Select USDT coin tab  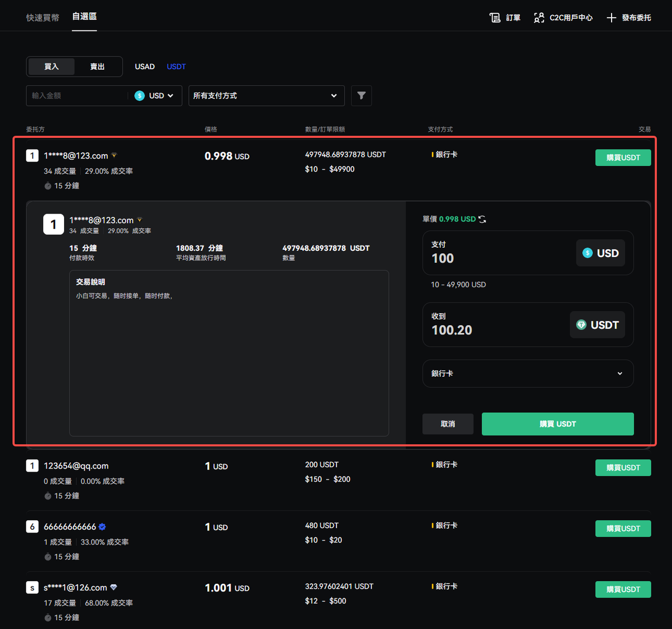tap(176, 67)
